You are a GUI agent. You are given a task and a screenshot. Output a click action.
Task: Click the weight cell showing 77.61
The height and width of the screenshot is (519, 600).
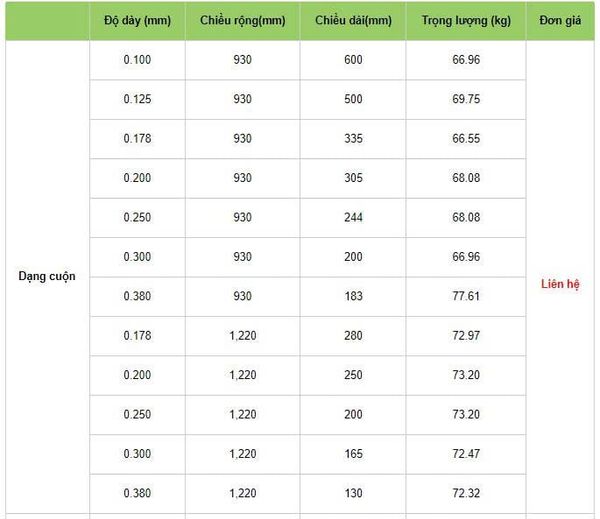pyautogui.click(x=465, y=296)
